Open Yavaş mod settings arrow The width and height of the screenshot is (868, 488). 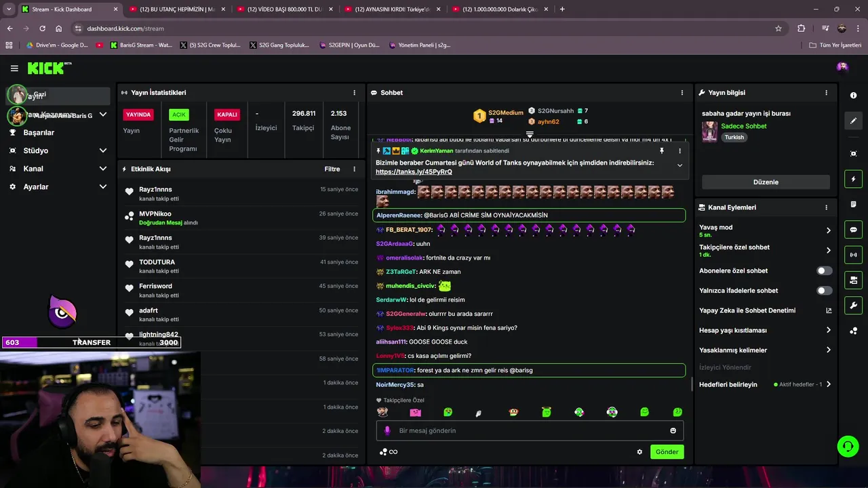pos(828,230)
